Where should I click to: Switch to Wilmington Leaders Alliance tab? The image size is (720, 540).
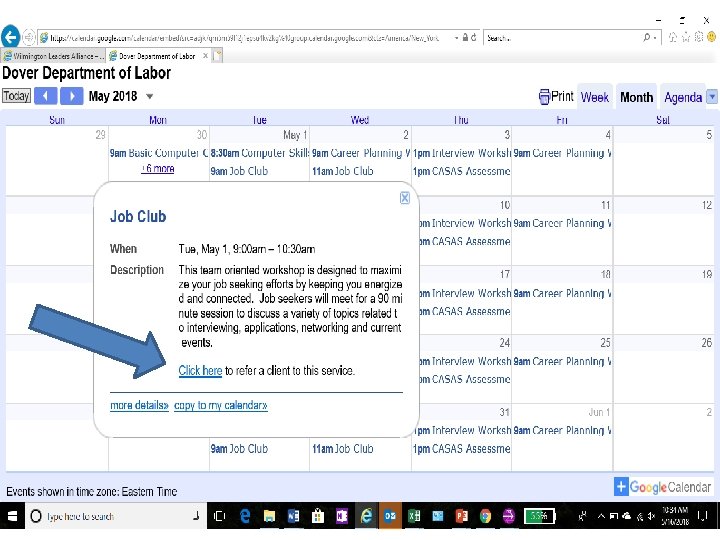click(x=53, y=56)
